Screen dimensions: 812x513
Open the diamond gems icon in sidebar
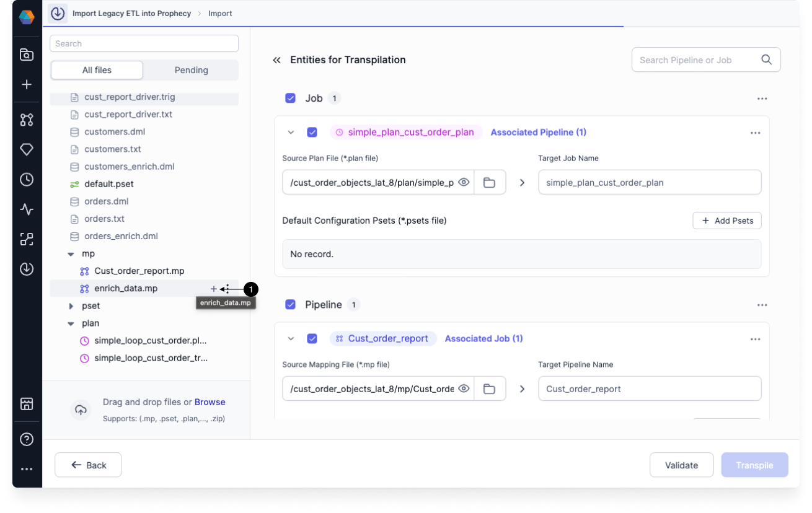click(x=27, y=149)
